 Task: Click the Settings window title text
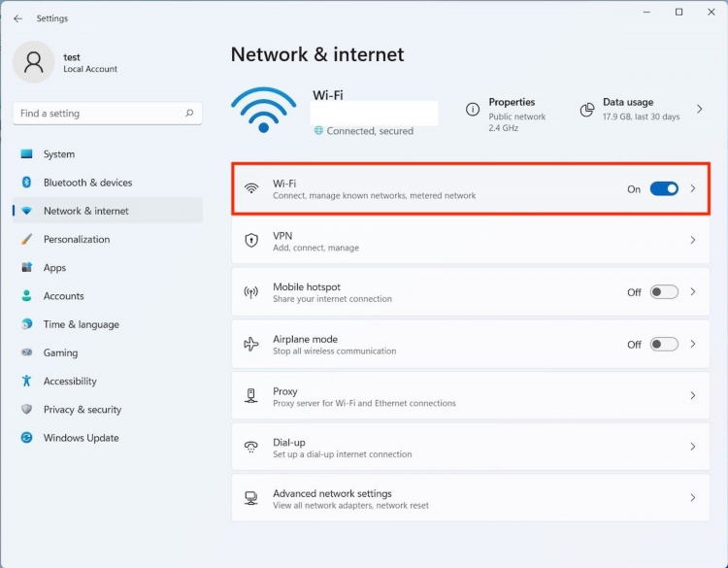click(52, 18)
